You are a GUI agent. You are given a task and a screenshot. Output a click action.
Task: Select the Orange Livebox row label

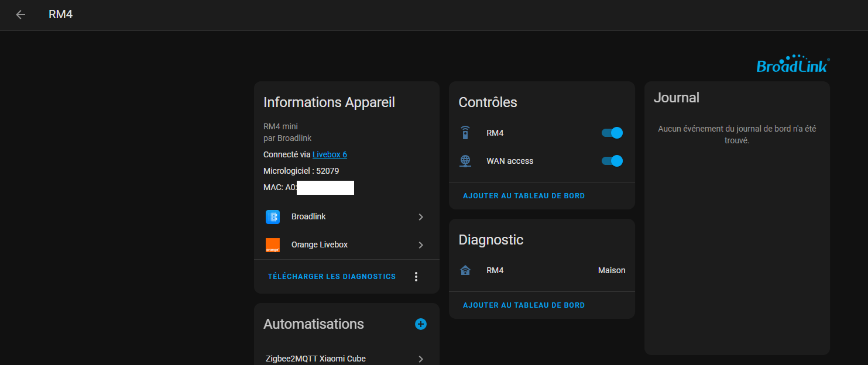point(320,245)
